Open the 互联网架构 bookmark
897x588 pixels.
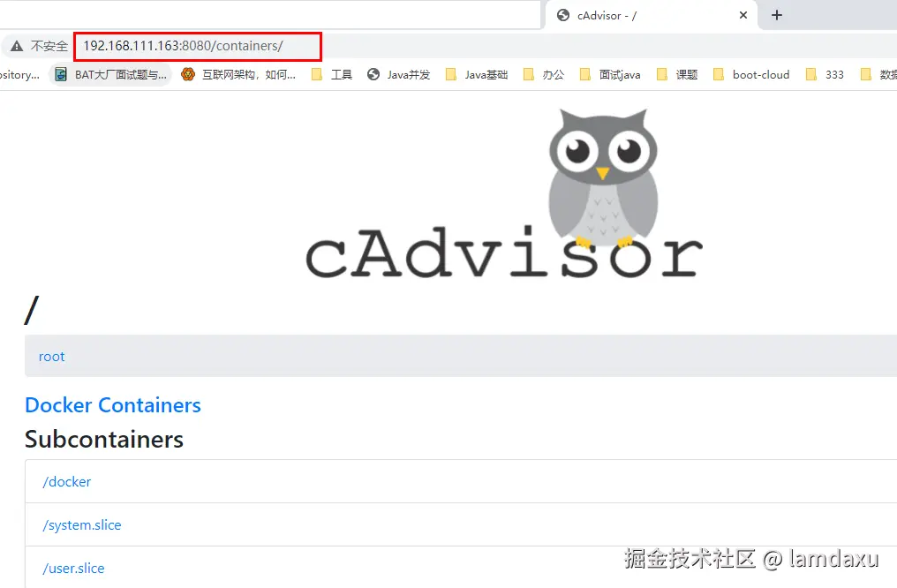(238, 75)
